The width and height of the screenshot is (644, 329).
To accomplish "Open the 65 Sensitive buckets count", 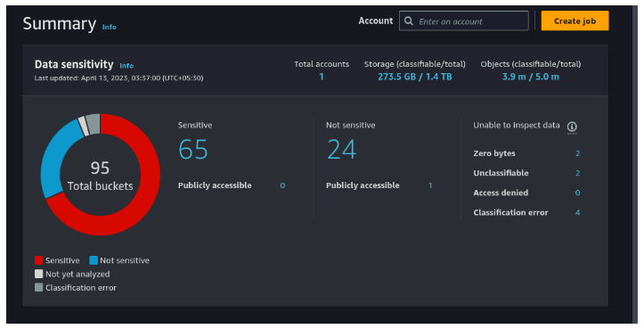I will click(x=193, y=149).
